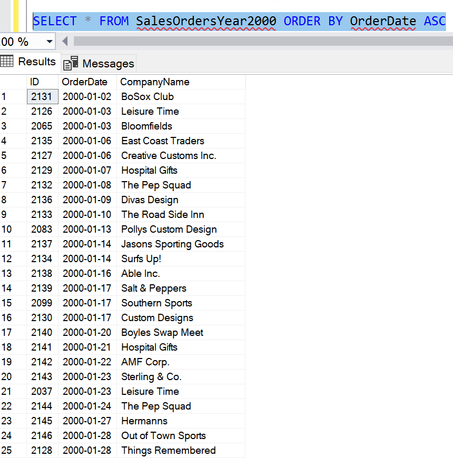This screenshot has width=453, height=458.
Task: Select ID cell 2141
Action: [43, 347]
